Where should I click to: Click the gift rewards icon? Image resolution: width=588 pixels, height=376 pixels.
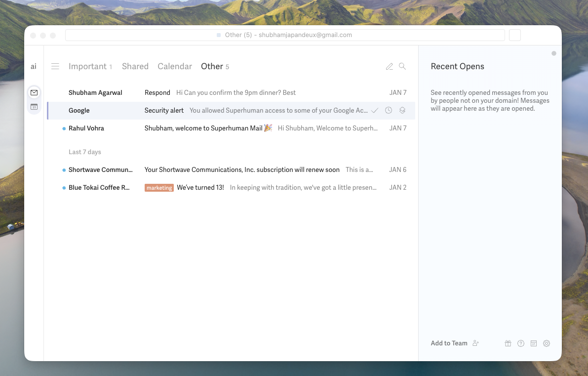click(508, 343)
